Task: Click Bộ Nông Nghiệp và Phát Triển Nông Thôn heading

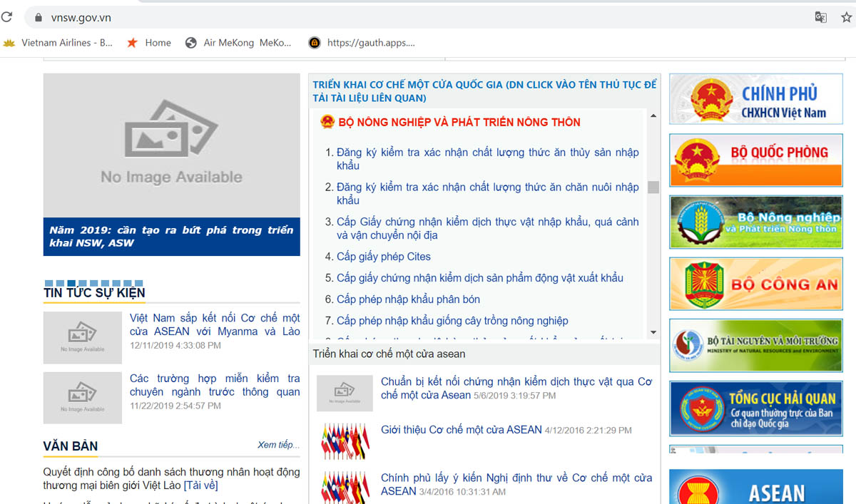Action: 459,122
